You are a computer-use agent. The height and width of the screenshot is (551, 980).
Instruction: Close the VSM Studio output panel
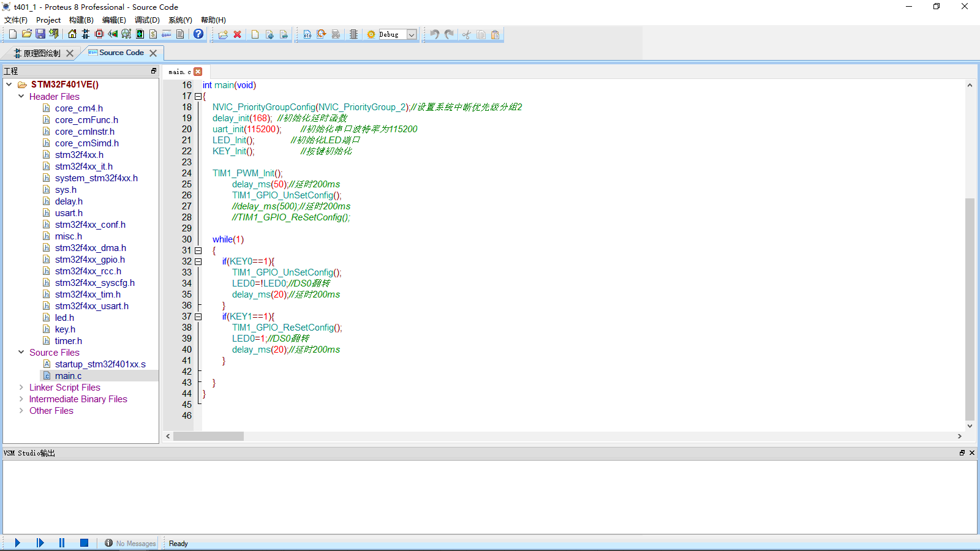point(972,452)
